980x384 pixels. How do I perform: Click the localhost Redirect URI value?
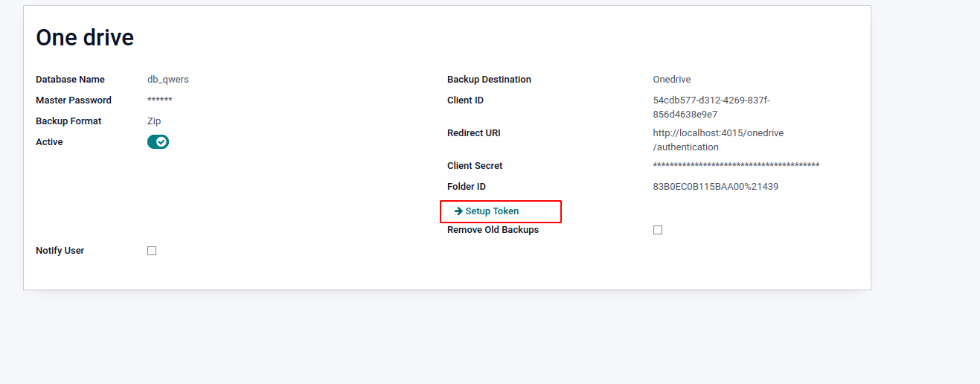[718, 140]
